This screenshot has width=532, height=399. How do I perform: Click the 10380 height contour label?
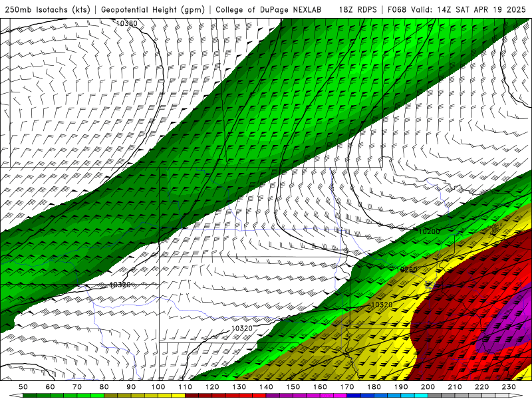126,23
